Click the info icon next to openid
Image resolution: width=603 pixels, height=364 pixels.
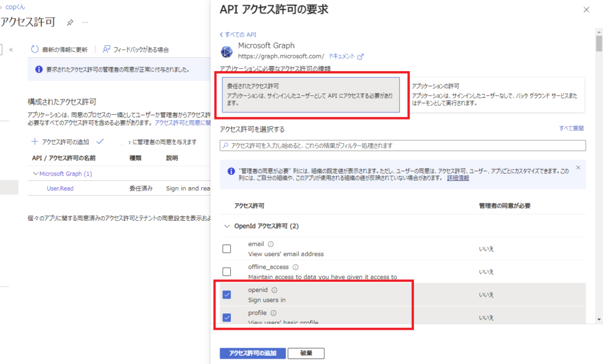click(x=274, y=290)
